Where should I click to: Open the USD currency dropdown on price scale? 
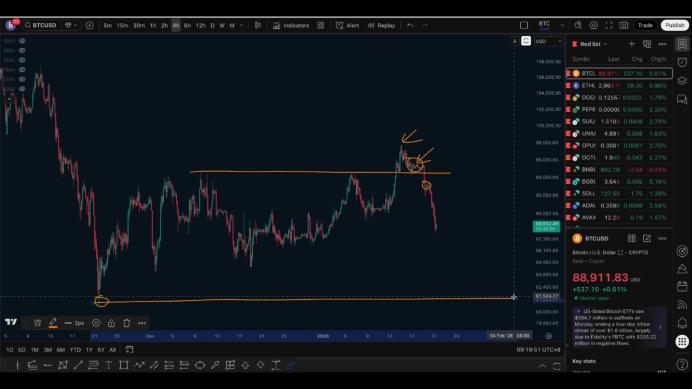click(x=548, y=42)
